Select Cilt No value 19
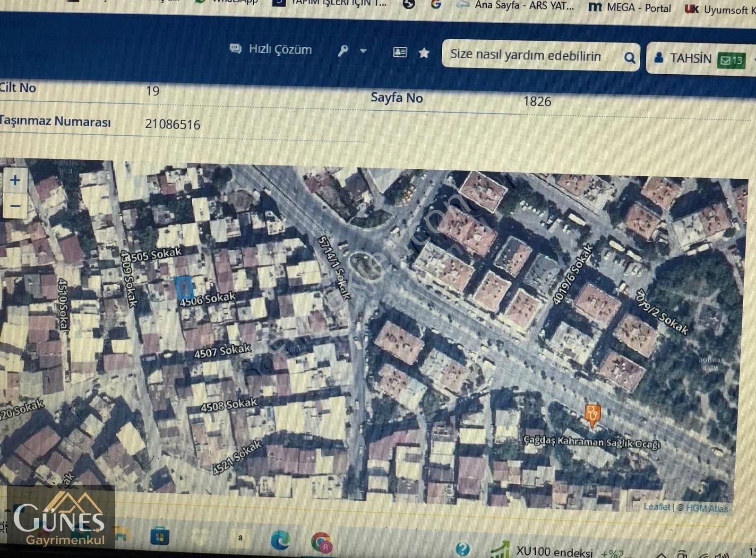 pyautogui.click(x=153, y=91)
